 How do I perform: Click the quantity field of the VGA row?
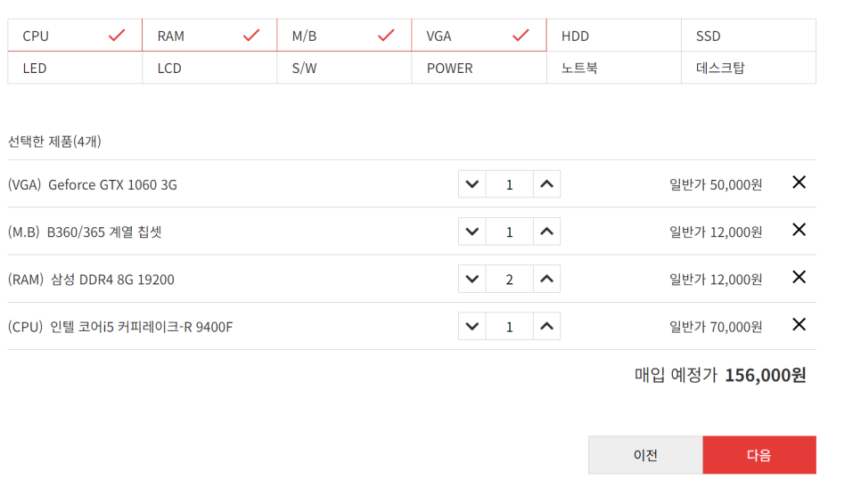(510, 184)
